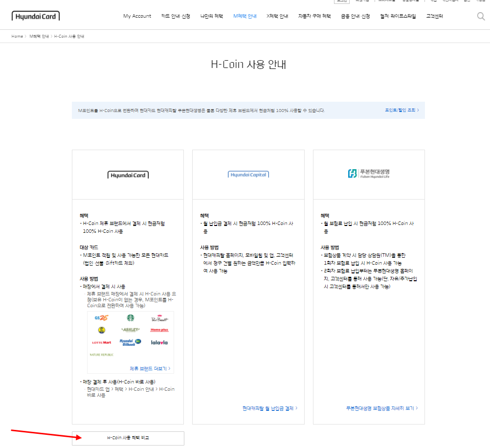490x448 pixels.
Task: Click the Hyundai Oilbank brand logo
Action: coord(130,342)
